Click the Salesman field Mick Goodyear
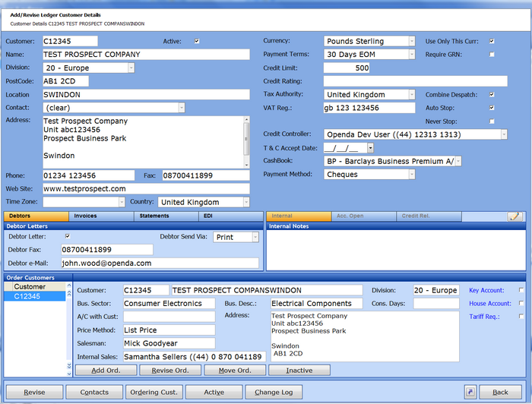Viewport: 532px width, 404px height. pyautogui.click(x=169, y=343)
